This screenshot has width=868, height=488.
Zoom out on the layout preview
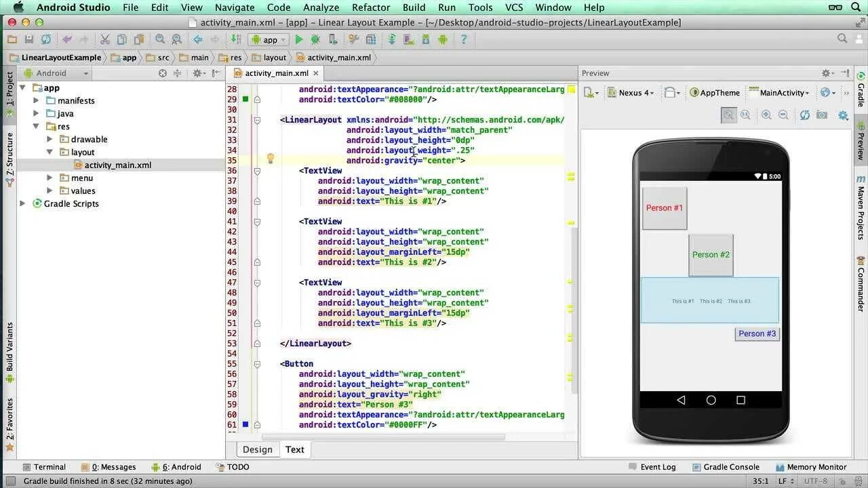coord(783,115)
